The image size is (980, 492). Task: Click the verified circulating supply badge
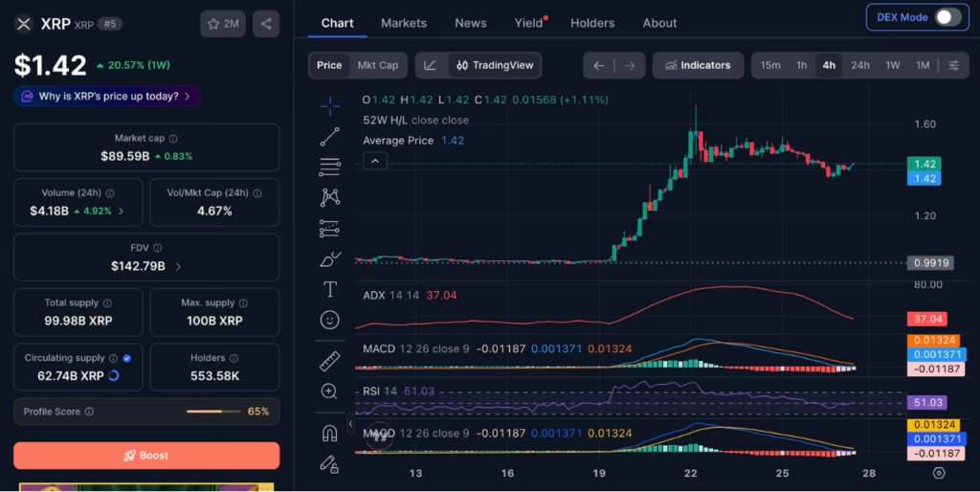(x=127, y=358)
